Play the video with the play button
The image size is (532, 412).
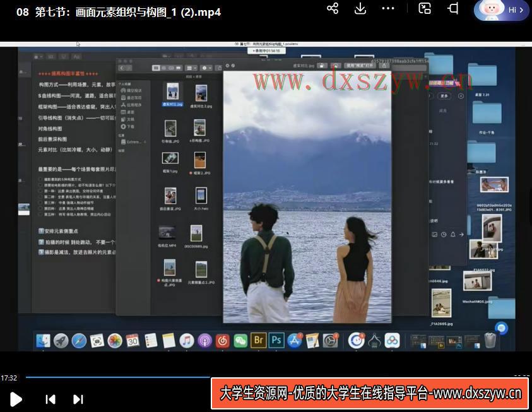point(16,399)
